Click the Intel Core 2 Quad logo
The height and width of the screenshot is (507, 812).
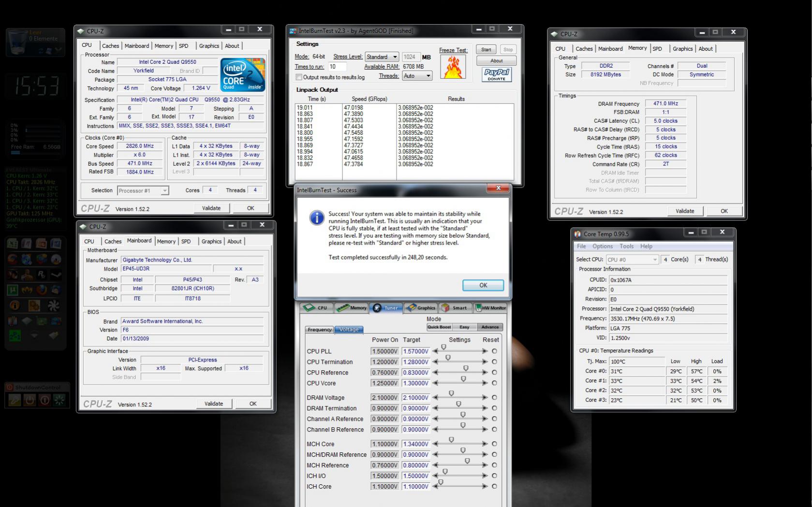click(x=243, y=75)
